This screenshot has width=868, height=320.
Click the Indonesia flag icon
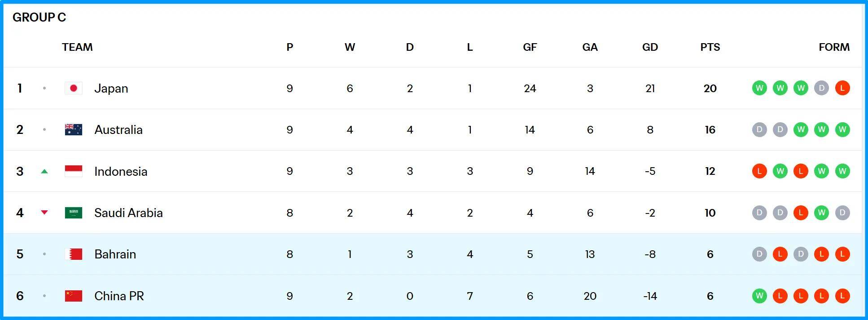click(74, 171)
